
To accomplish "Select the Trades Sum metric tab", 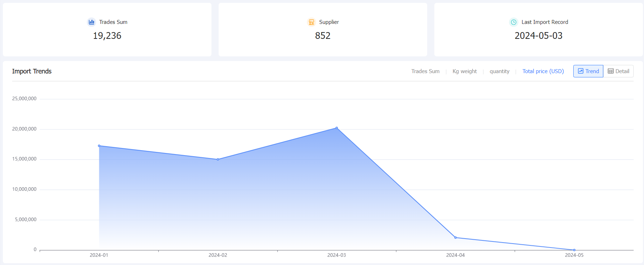I will (x=425, y=71).
